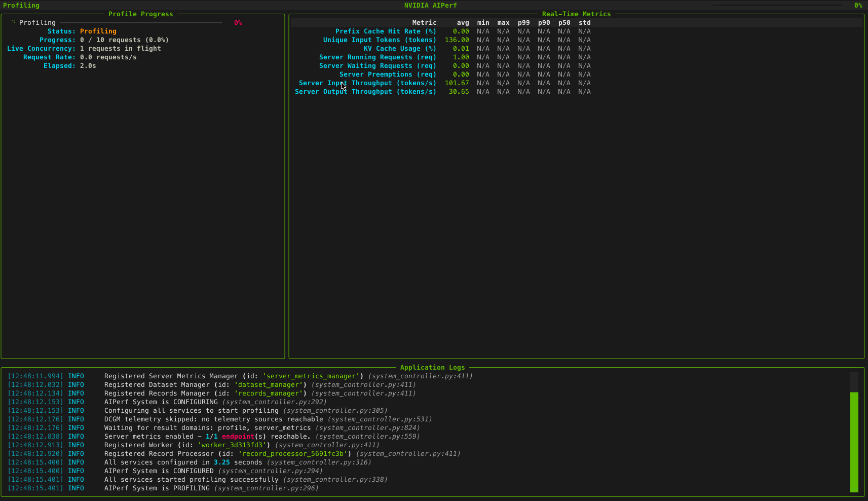Click the top-right overall progress bar
Screen dimensions: 868x501
point(777,6)
